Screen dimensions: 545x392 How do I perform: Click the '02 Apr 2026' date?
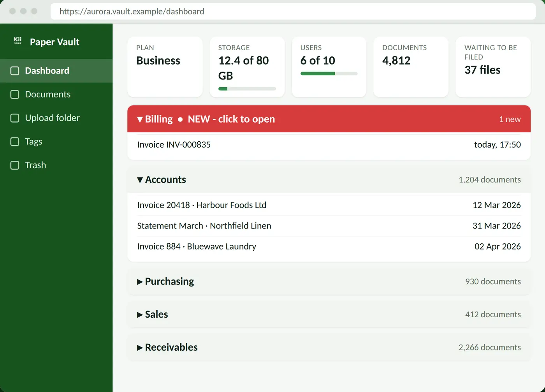click(498, 246)
